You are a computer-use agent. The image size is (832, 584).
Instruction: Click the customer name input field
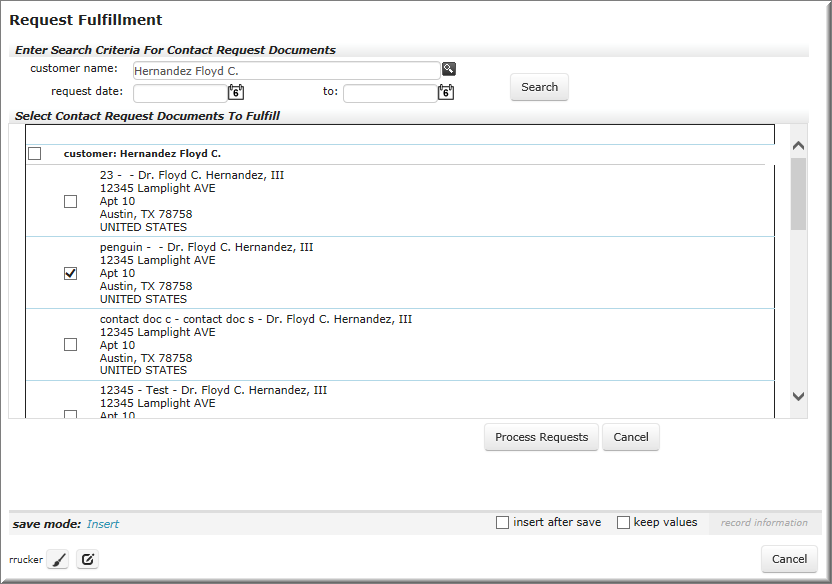click(287, 71)
